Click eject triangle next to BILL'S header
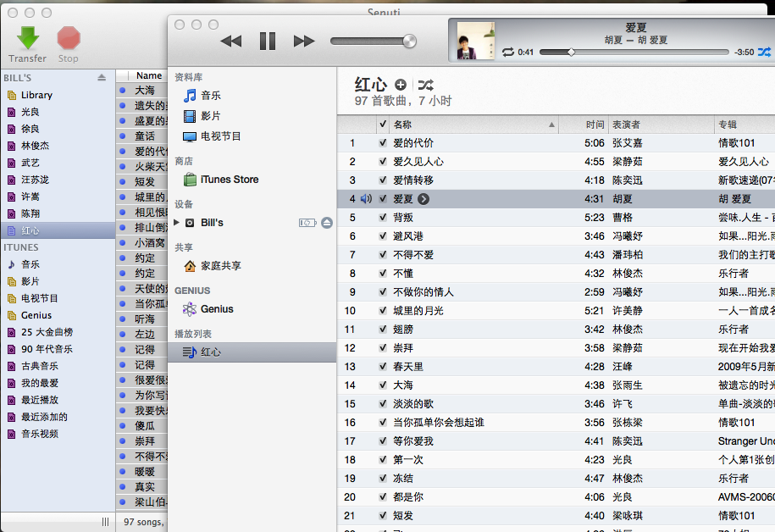Screen dimensions: 775x532 tap(102, 78)
